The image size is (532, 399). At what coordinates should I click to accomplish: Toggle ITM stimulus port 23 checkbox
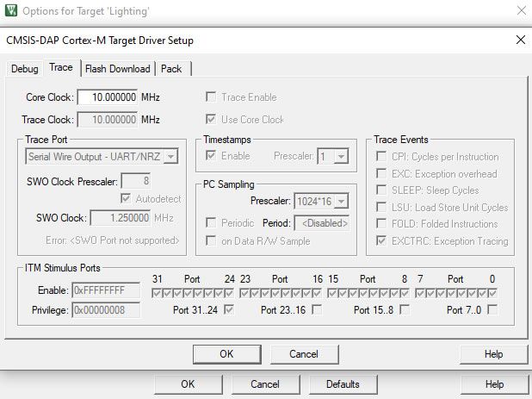[x=244, y=293]
